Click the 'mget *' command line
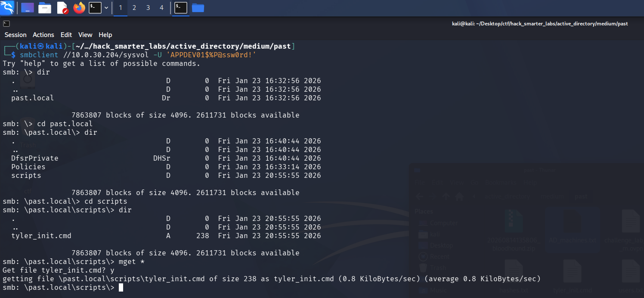 point(73,261)
